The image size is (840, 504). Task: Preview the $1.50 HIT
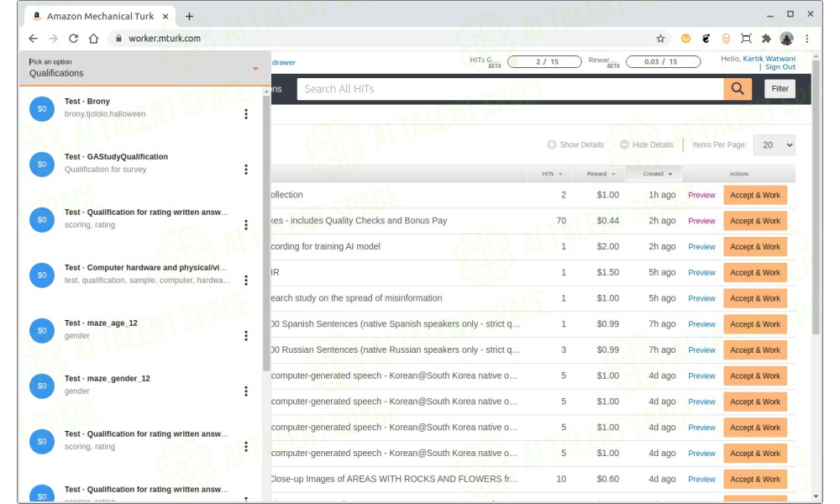(701, 273)
